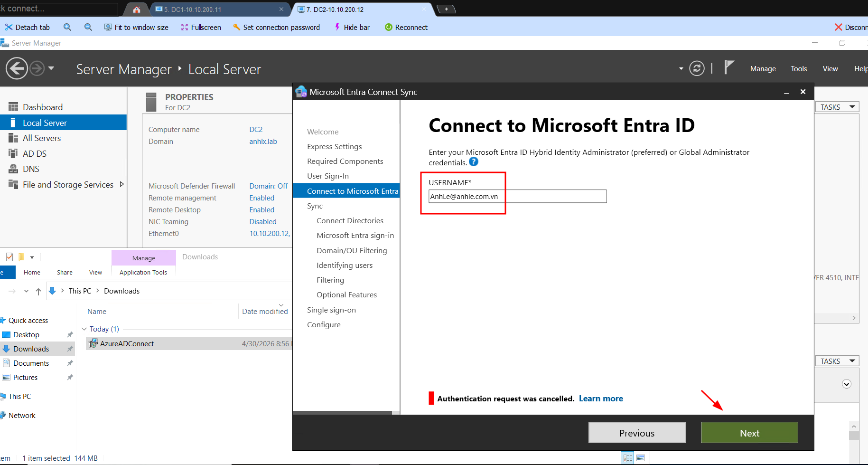Go up one folder in Explorer

38,291
